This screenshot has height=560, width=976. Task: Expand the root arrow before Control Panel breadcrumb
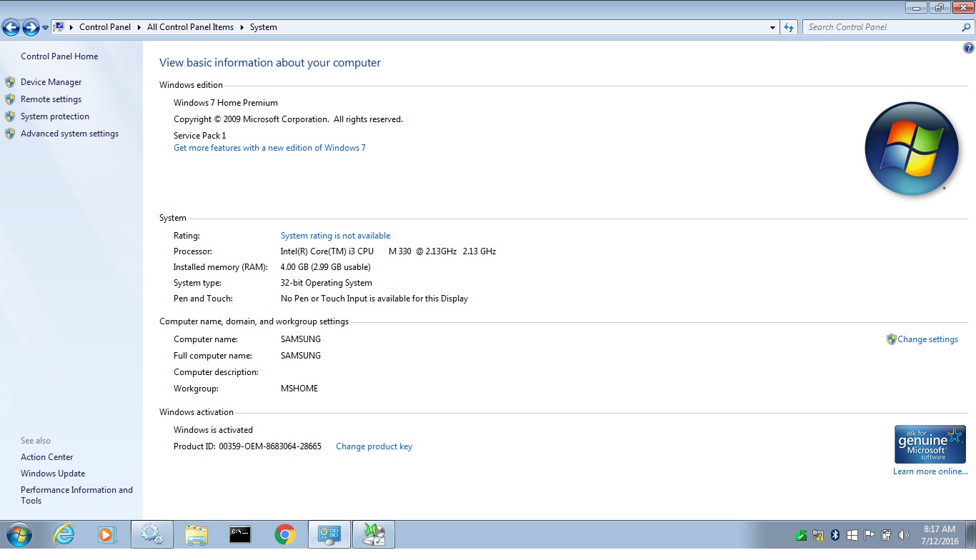[71, 27]
